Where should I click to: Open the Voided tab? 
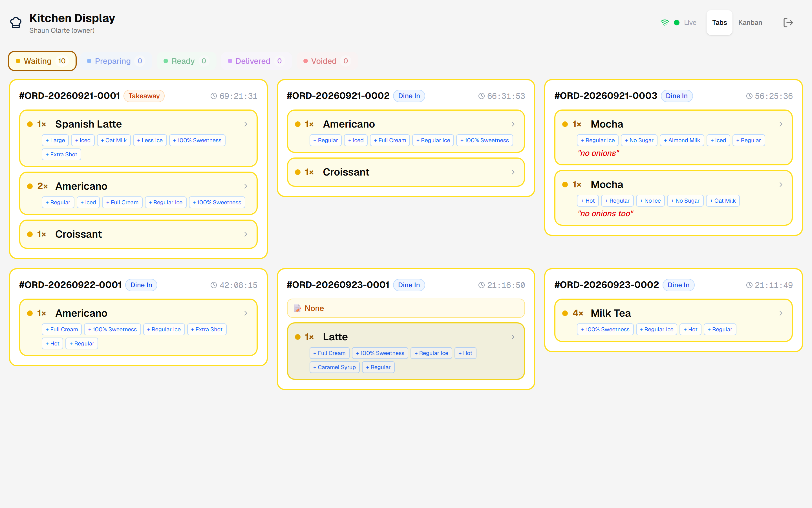click(x=326, y=61)
